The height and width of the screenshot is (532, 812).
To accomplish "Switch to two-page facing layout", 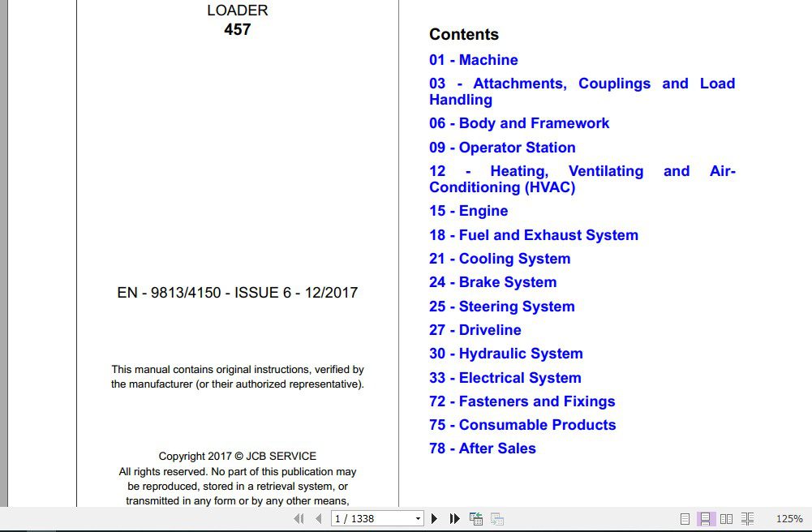I will [x=726, y=518].
